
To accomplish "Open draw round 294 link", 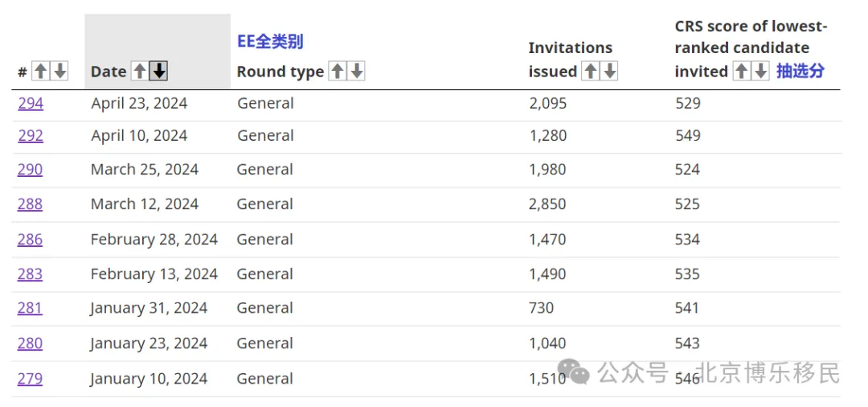I will [31, 104].
